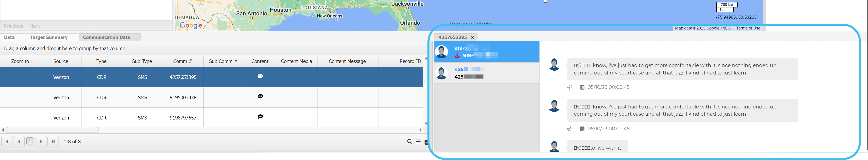Open the Data tab

coord(9,37)
